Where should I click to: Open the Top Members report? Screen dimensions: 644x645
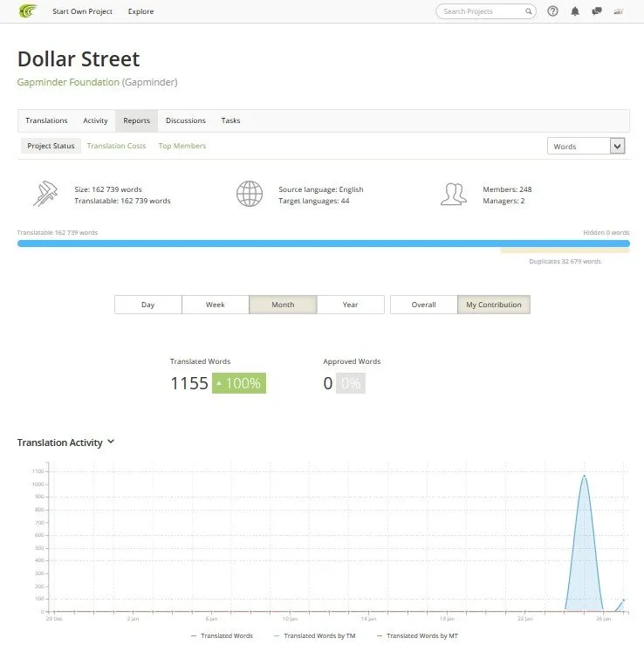[x=182, y=146]
